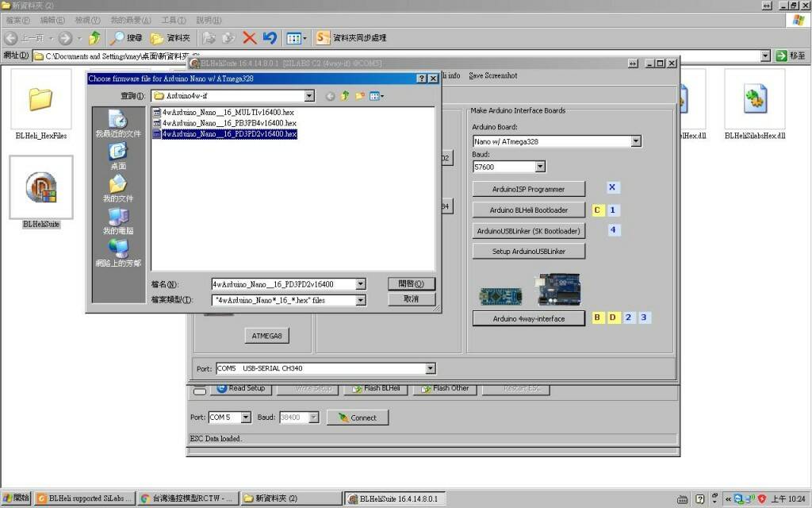Click the Open button in file dialog
812x508 pixels.
412,284
